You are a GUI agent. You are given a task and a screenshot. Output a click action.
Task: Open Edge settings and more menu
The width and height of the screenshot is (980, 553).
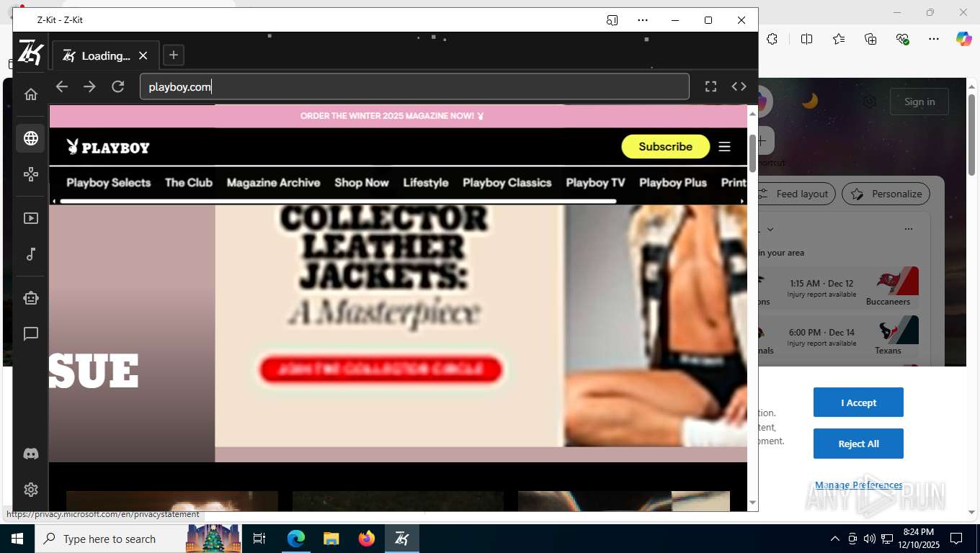point(933,39)
